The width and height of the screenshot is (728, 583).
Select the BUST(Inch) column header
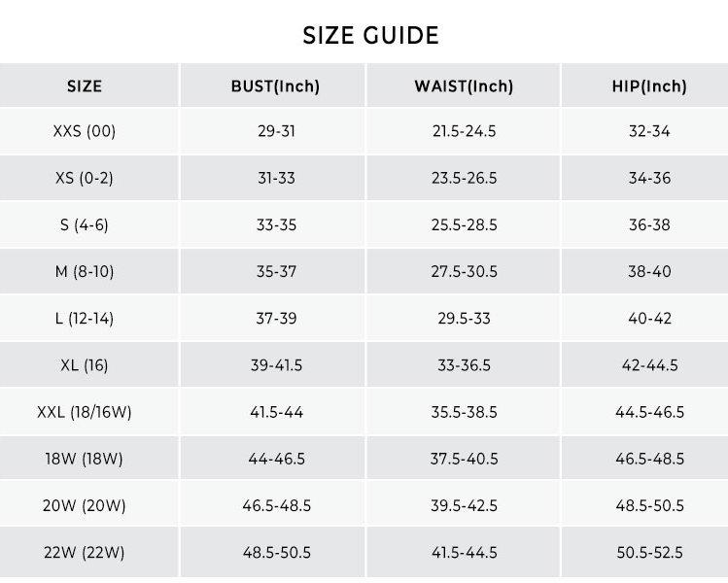point(275,86)
